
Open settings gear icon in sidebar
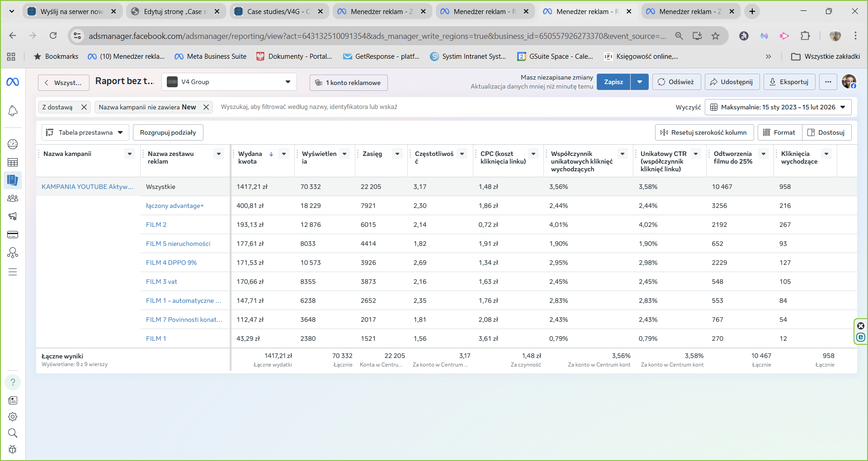click(13, 417)
